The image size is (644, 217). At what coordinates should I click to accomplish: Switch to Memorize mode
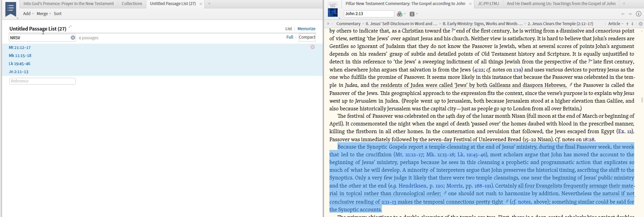306,29
